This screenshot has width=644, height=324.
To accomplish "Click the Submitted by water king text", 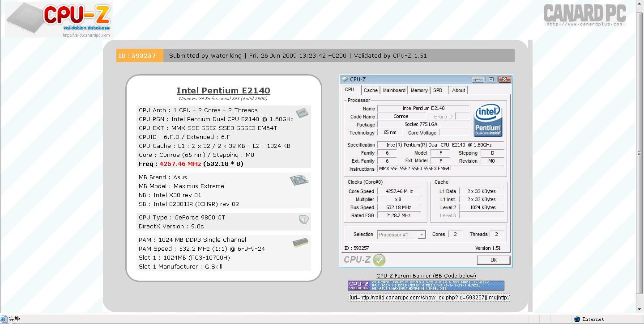I will pyautogui.click(x=205, y=55).
